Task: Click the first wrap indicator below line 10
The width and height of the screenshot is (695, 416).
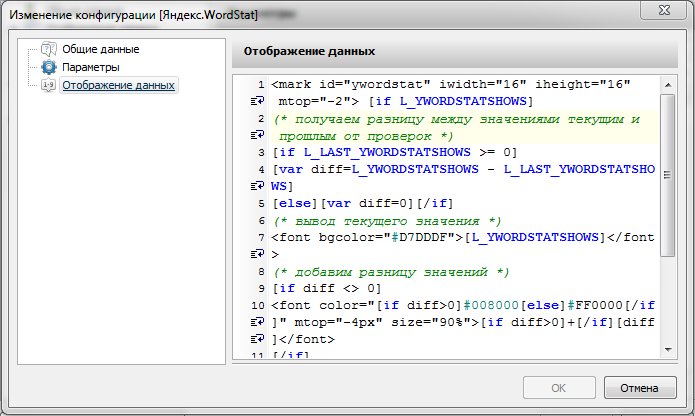Action: point(257,322)
